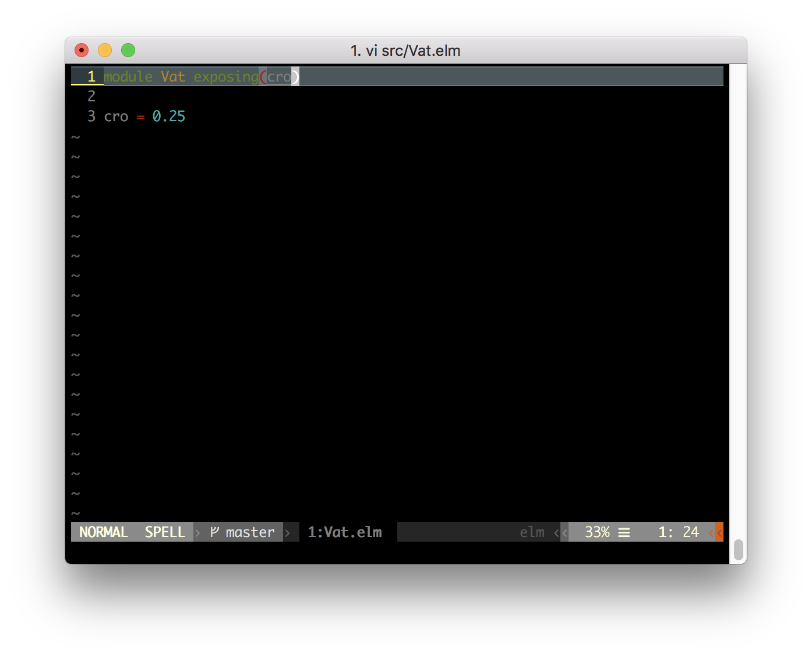Toggle the highlighted cro parameter on line 1
This screenshot has height=657, width=812.
coord(279,76)
